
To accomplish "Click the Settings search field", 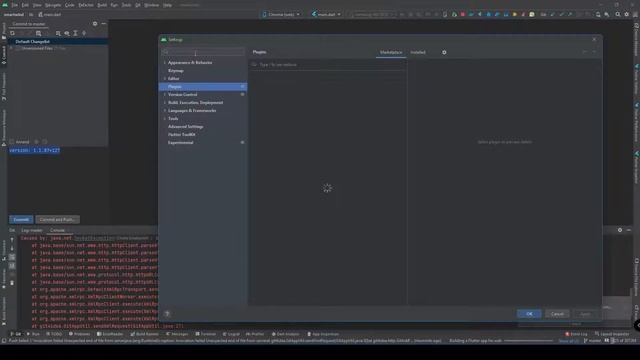I will [203, 52].
